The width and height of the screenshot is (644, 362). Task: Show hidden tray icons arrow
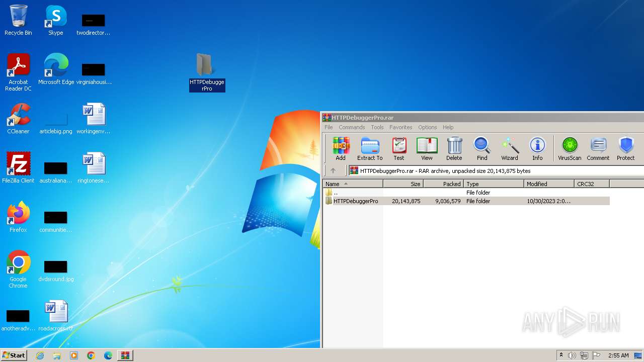click(561, 355)
